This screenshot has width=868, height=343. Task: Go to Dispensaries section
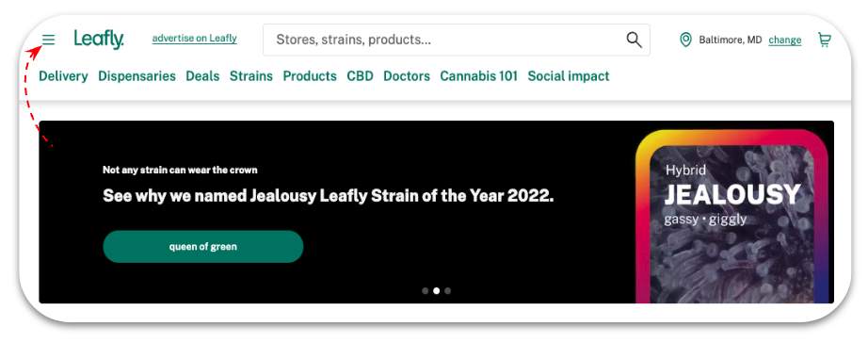pos(137,76)
